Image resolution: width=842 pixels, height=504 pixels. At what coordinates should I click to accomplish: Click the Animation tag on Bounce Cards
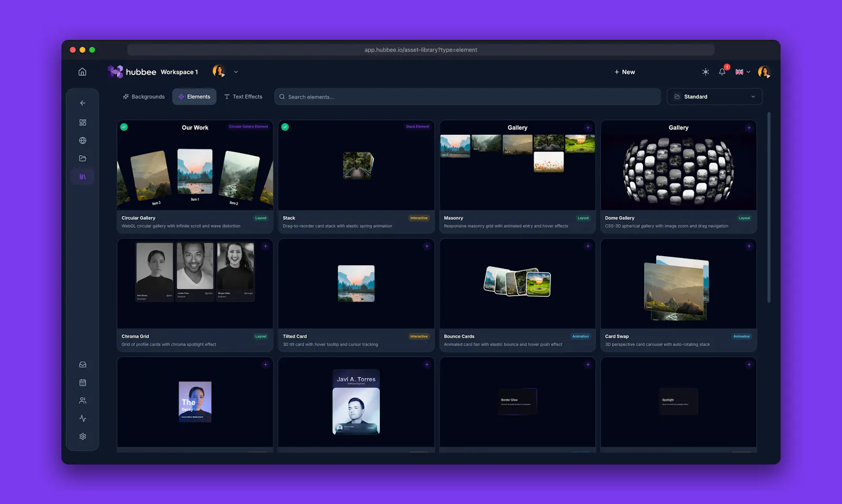pos(580,337)
